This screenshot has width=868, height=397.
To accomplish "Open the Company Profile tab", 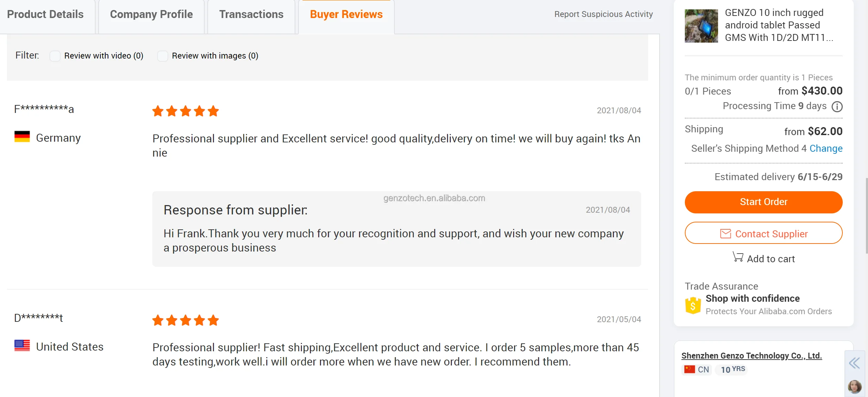I will pyautogui.click(x=151, y=14).
